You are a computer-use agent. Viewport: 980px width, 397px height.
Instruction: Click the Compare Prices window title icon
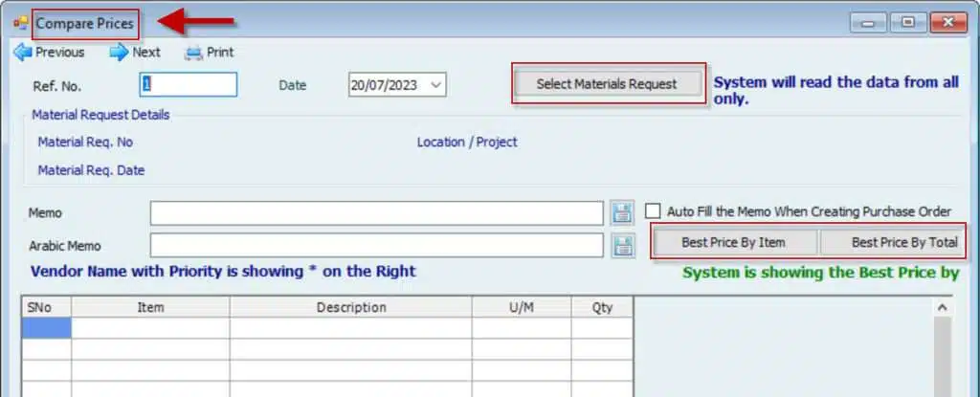click(x=20, y=22)
